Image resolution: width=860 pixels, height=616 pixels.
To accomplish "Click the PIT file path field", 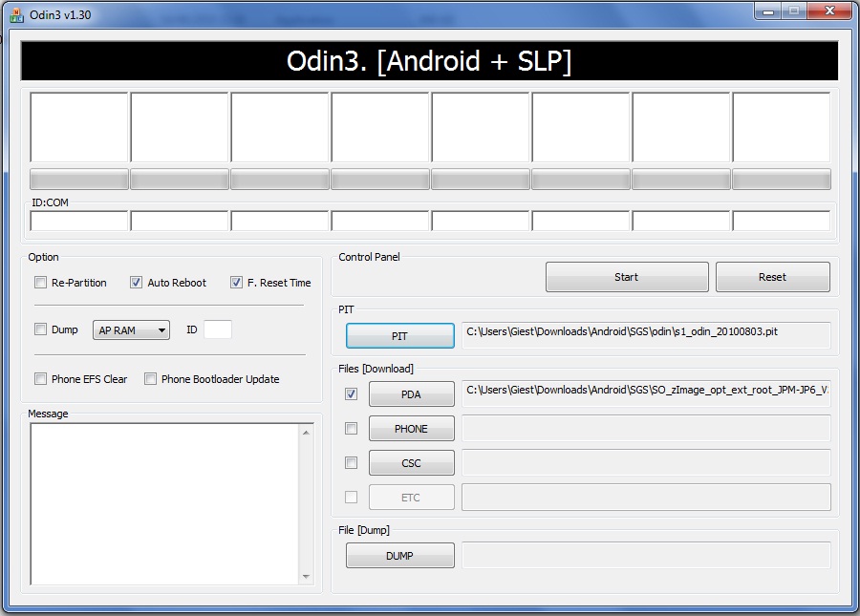I will coord(646,335).
